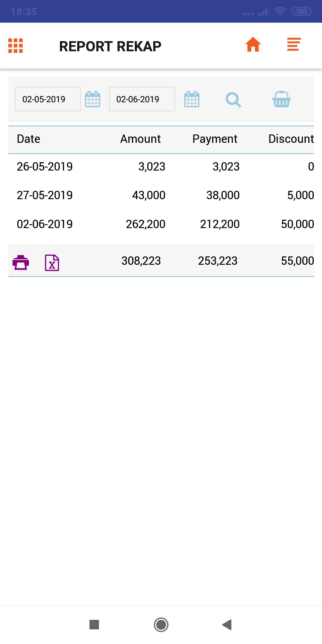
Task: Tap the orange home icon
Action: tap(253, 45)
